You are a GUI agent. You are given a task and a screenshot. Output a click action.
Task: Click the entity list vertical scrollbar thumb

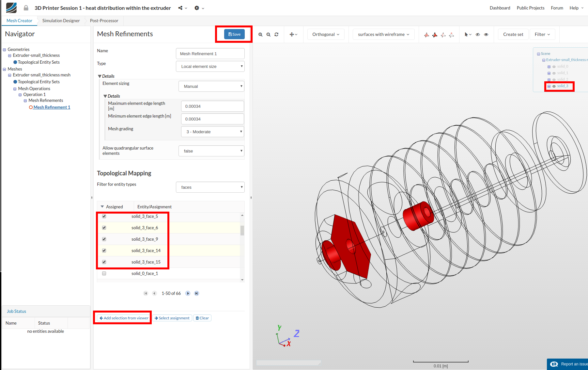242,230
